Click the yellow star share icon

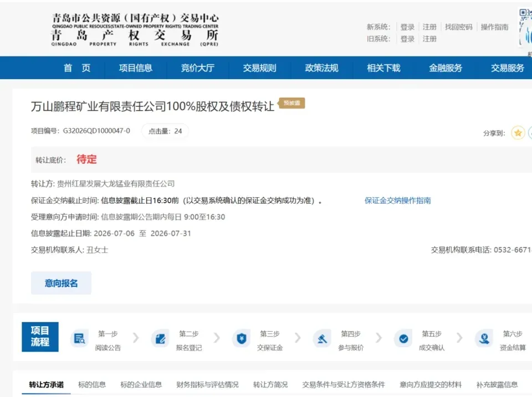point(518,133)
